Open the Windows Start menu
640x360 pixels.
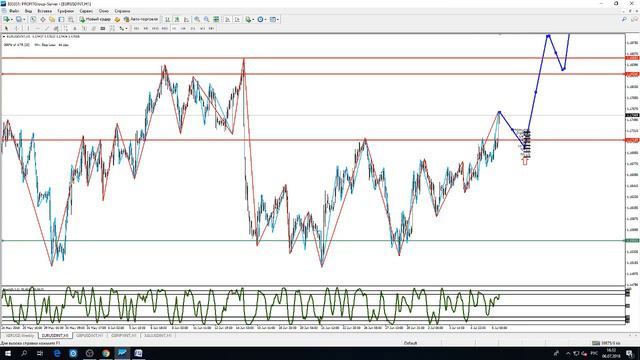click(8, 353)
